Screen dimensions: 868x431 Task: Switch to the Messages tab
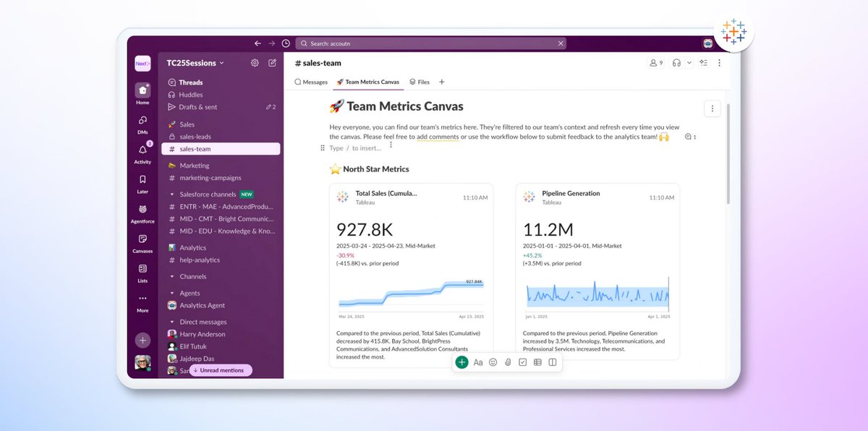click(311, 82)
